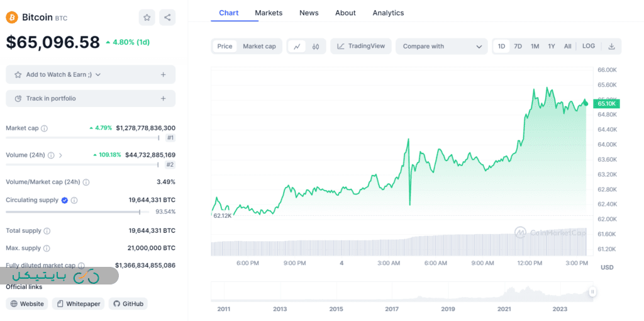The height and width of the screenshot is (321, 644).
Task: Open the Whitepaper link
Action: click(78, 304)
